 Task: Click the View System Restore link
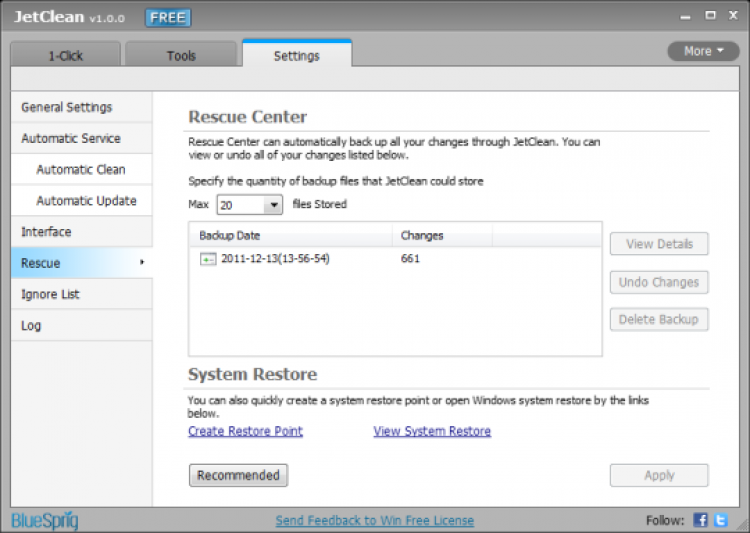point(432,431)
